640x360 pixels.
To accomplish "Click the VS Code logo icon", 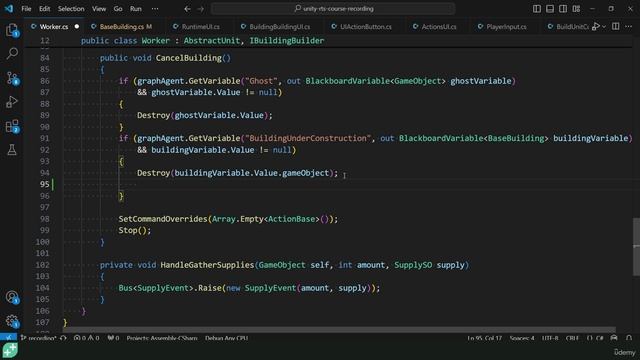I will coord(9,9).
